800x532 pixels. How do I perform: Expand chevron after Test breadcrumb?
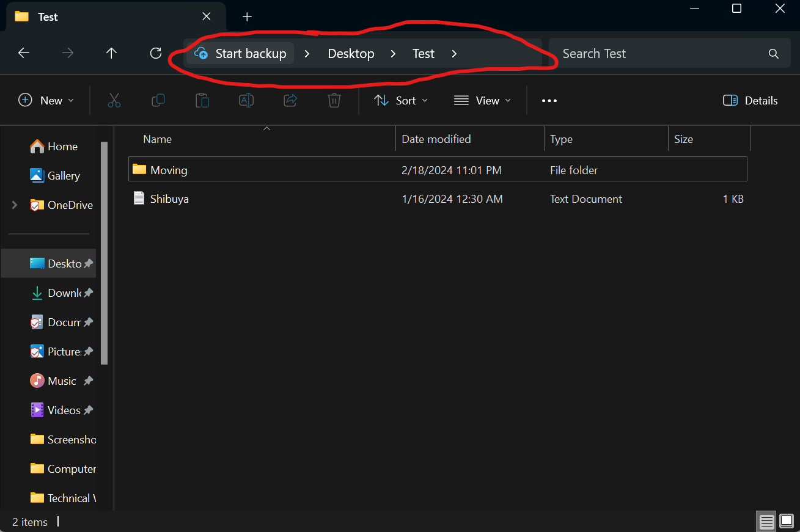click(454, 54)
